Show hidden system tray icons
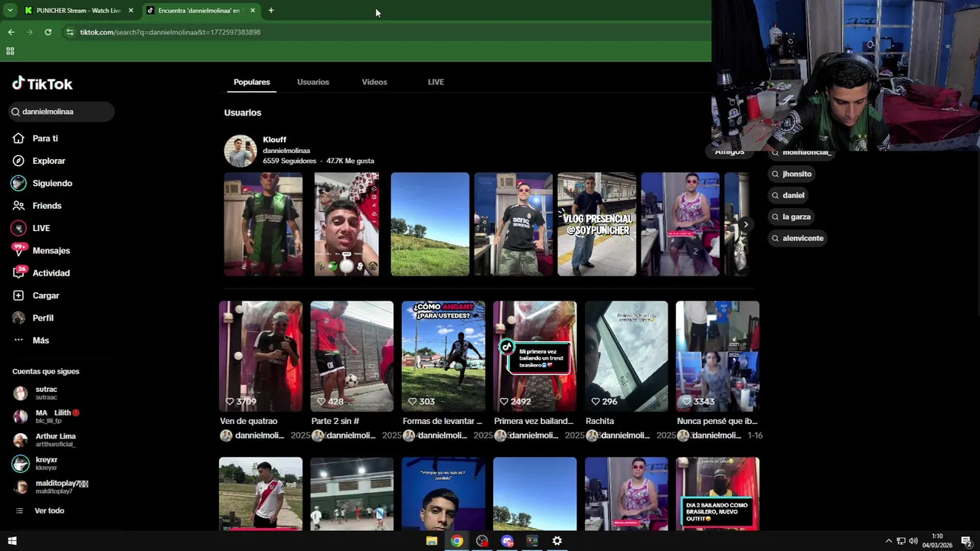This screenshot has height=551, width=980. tap(888, 541)
